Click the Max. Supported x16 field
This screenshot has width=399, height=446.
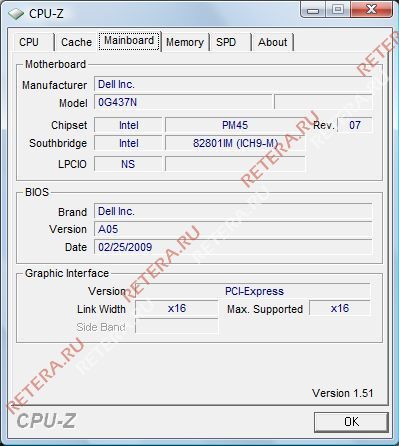coord(340,308)
